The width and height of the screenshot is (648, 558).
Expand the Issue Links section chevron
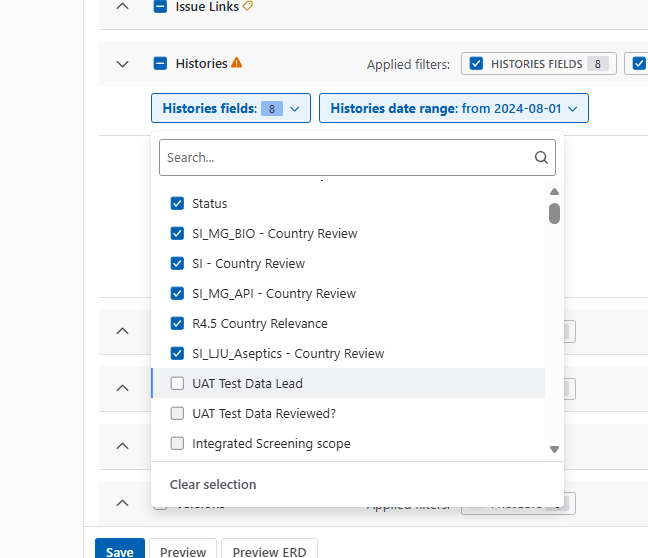coord(122,6)
